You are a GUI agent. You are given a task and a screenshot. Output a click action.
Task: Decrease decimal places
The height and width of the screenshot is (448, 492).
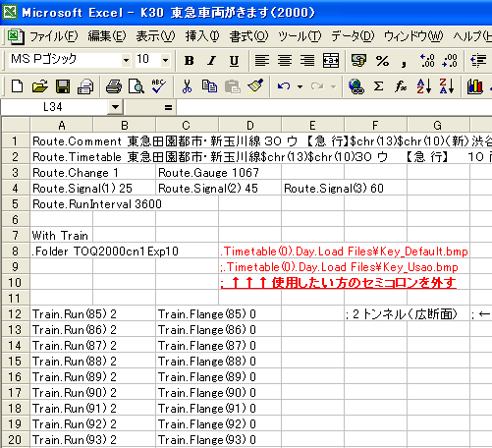pos(450,61)
